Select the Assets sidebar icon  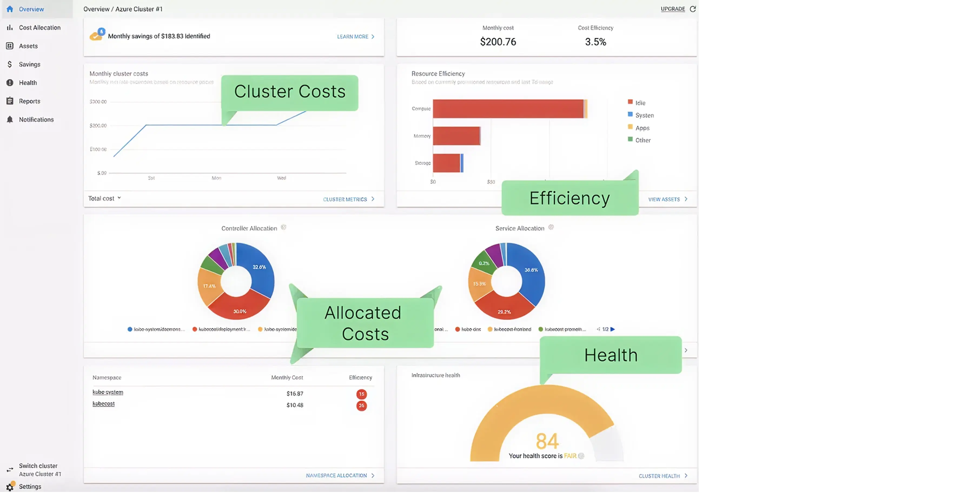point(10,46)
